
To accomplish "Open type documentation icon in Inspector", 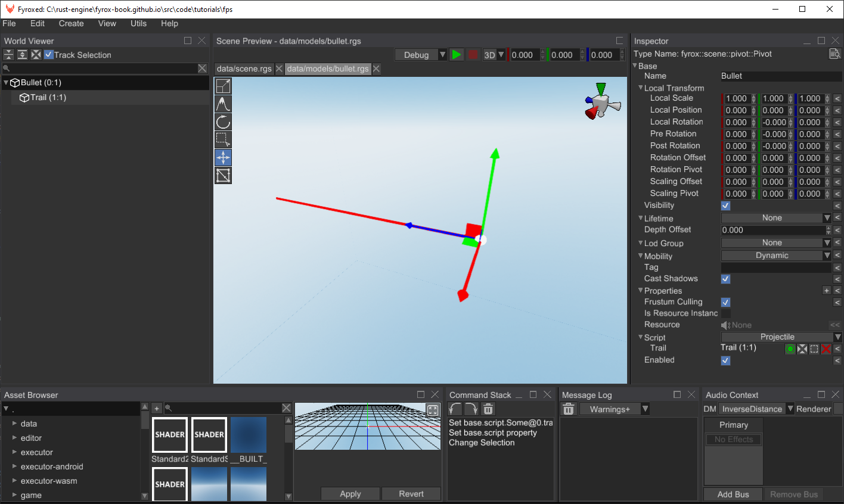I will (834, 54).
